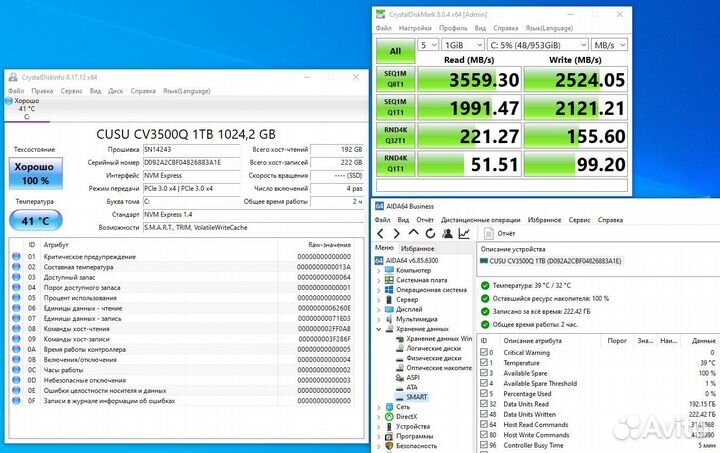
Task: Open the 1GiB test size dropdown
Action: point(463,45)
